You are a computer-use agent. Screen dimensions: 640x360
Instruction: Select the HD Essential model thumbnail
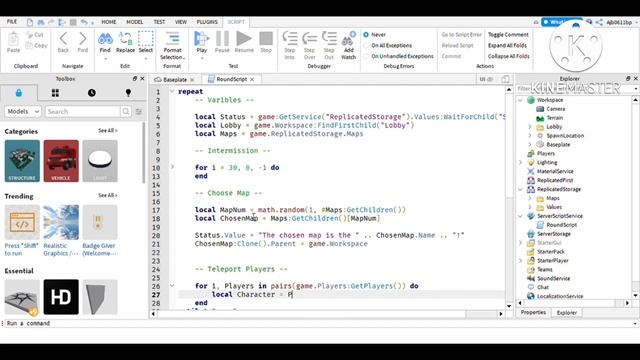(x=61, y=297)
